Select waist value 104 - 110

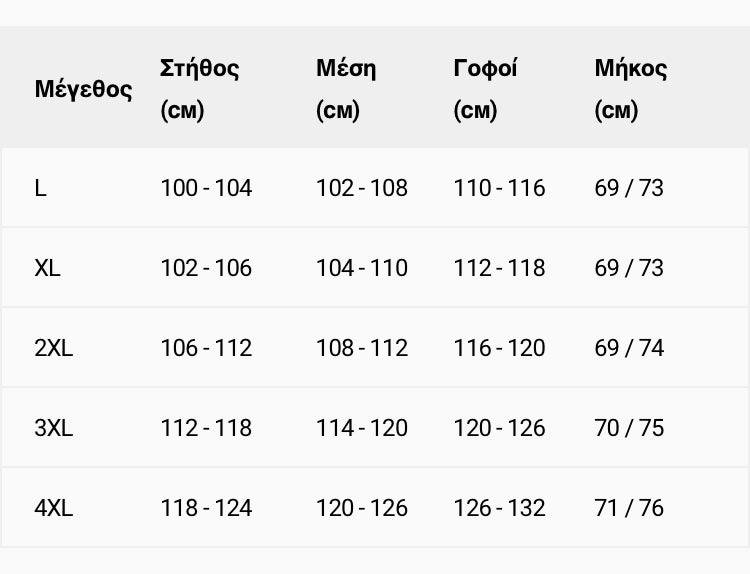pyautogui.click(x=362, y=268)
